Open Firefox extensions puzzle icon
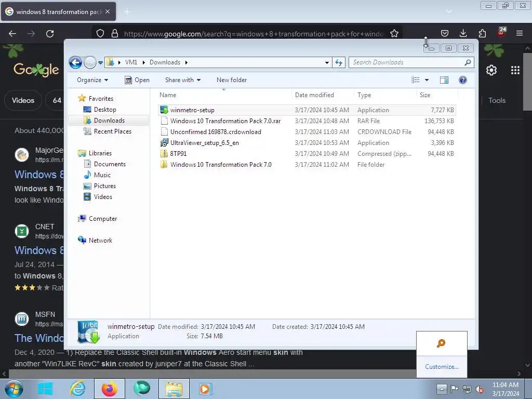This screenshot has width=532, height=399. click(x=482, y=33)
